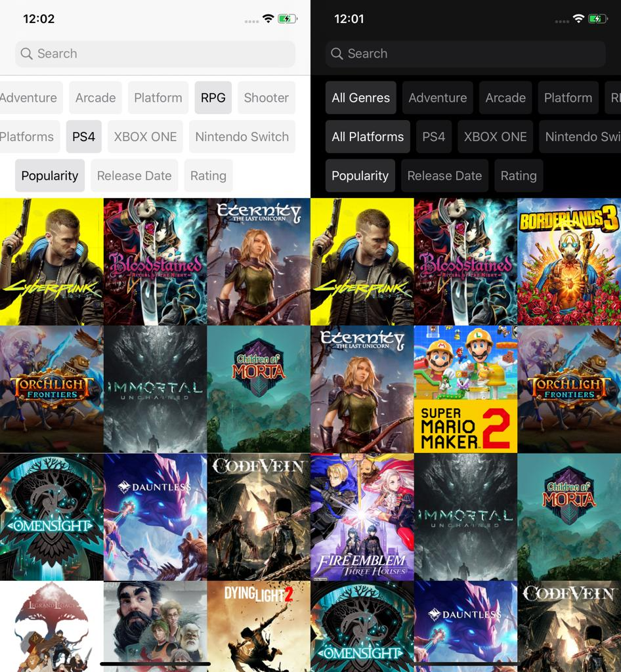The height and width of the screenshot is (672, 621).
Task: Open Omensight cover on dark screen
Action: (x=362, y=627)
